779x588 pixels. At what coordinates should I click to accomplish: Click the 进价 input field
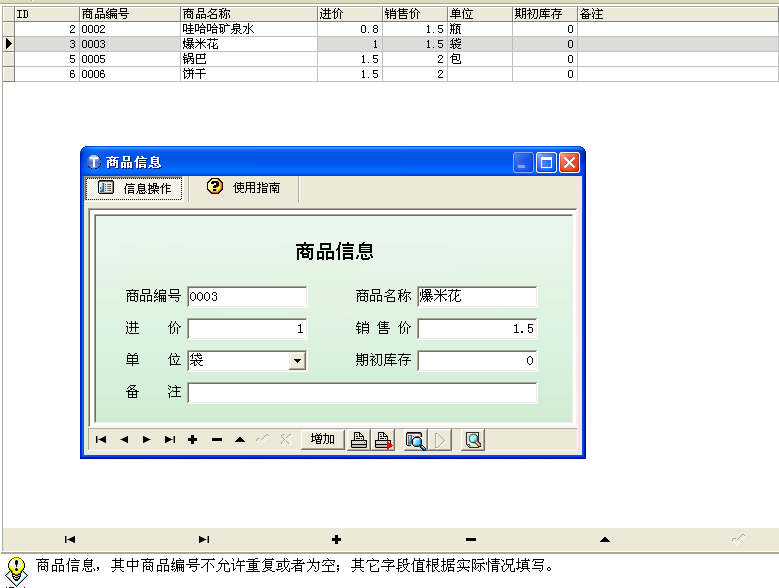point(247,329)
